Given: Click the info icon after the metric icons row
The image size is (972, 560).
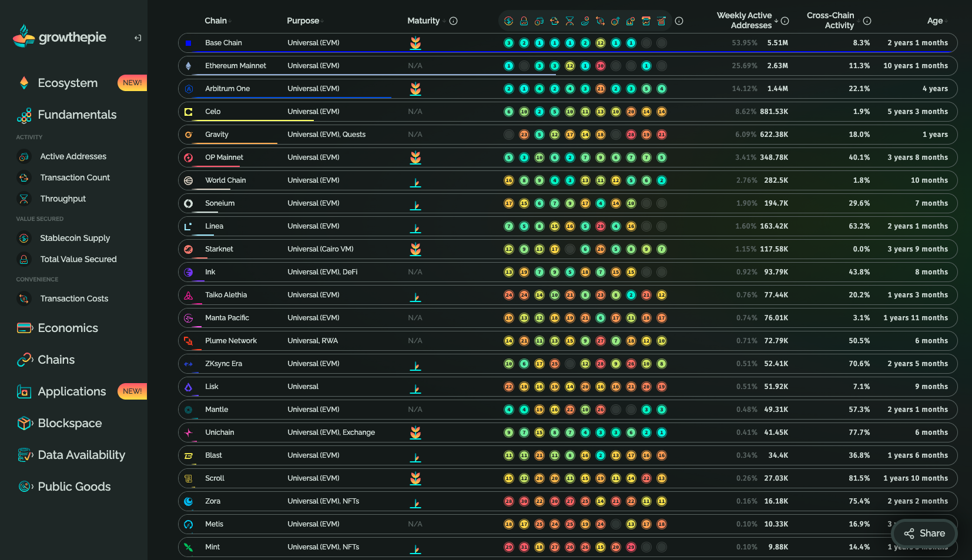Looking at the screenshot, I should tap(679, 21).
